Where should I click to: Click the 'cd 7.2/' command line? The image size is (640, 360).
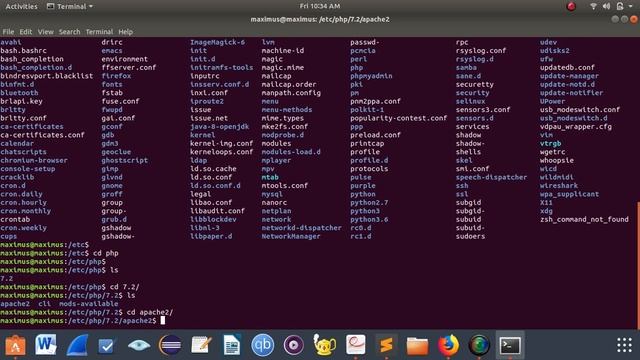69,287
